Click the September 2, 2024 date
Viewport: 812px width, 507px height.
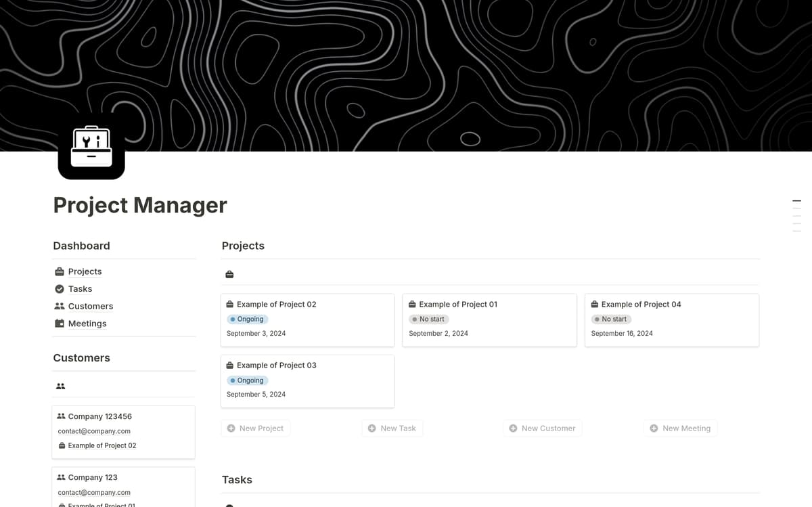pyautogui.click(x=438, y=334)
